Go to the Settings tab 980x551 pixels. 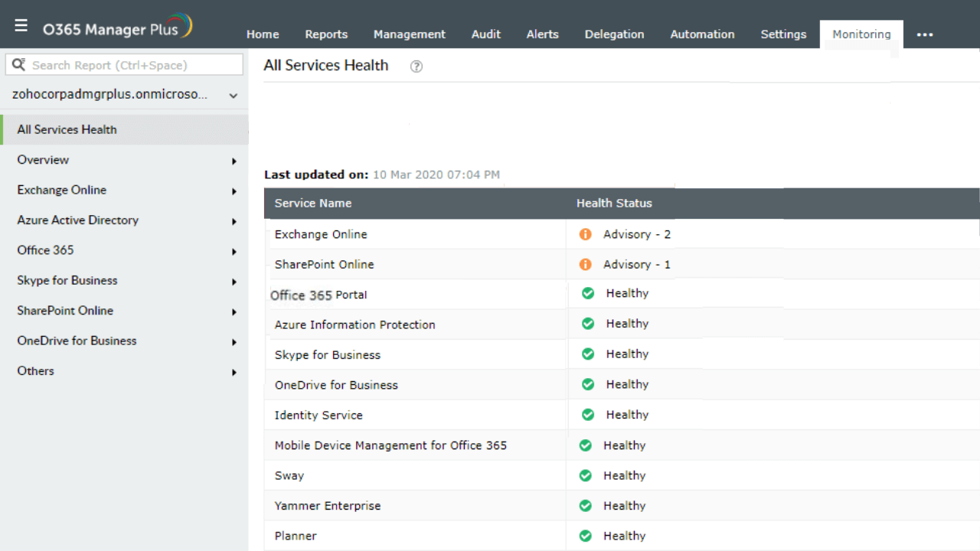(783, 34)
